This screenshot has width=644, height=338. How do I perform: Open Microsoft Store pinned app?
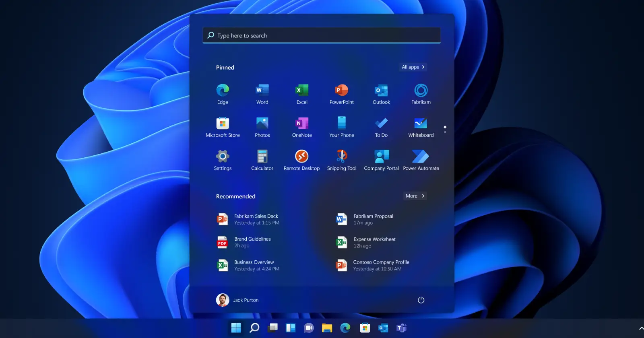(x=223, y=128)
